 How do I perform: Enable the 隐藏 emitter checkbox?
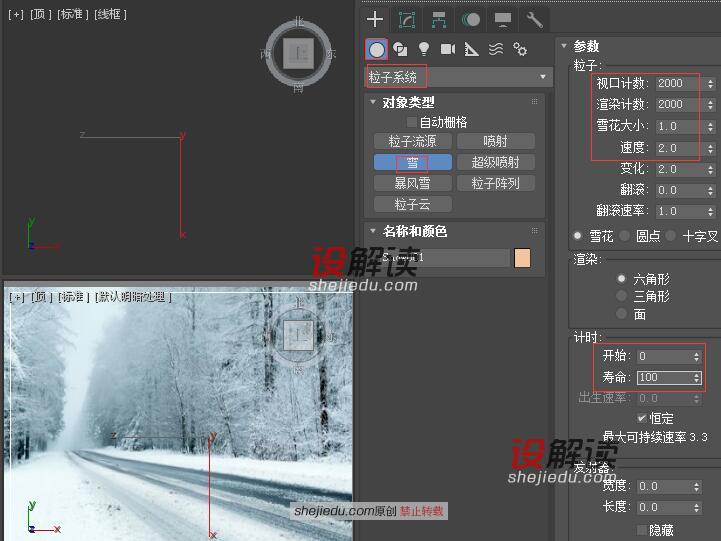click(641, 530)
